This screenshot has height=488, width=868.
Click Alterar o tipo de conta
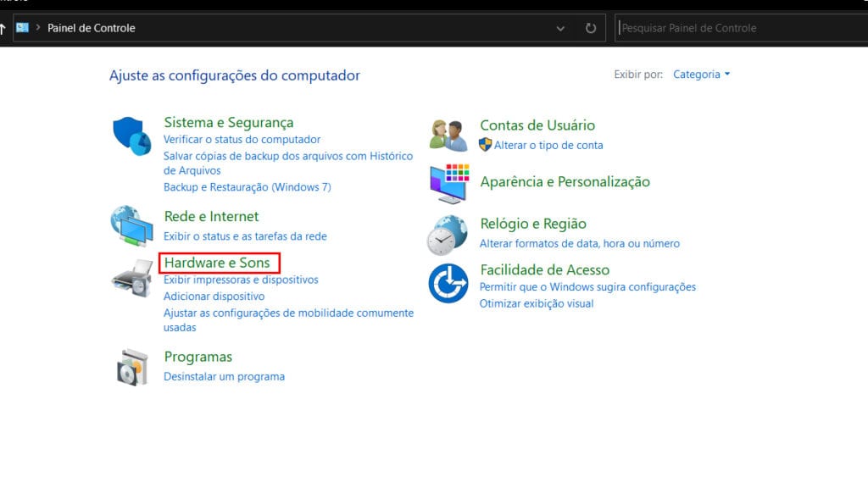pyautogui.click(x=548, y=145)
